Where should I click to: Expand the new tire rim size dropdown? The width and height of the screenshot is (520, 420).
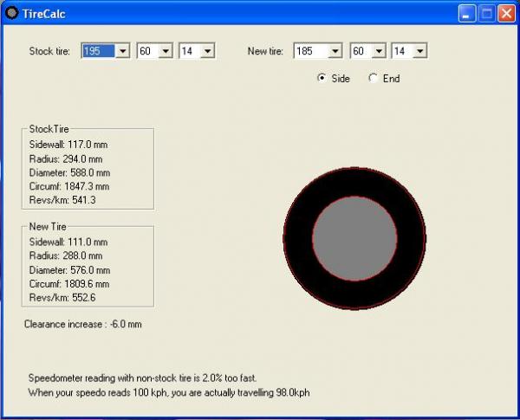[x=419, y=52]
